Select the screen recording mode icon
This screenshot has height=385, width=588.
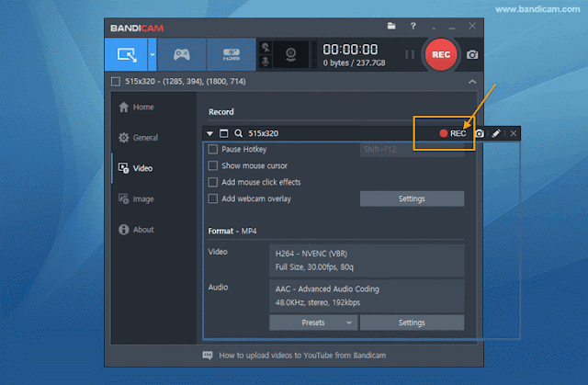pyautogui.click(x=127, y=54)
